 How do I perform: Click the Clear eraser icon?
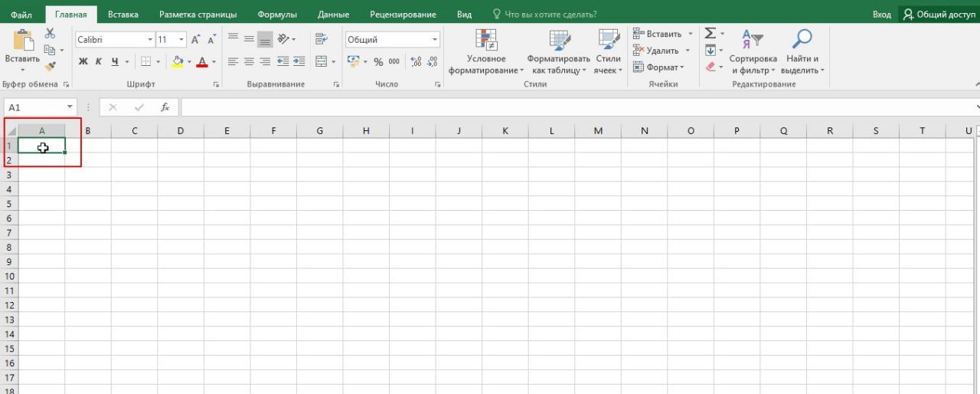(710, 67)
